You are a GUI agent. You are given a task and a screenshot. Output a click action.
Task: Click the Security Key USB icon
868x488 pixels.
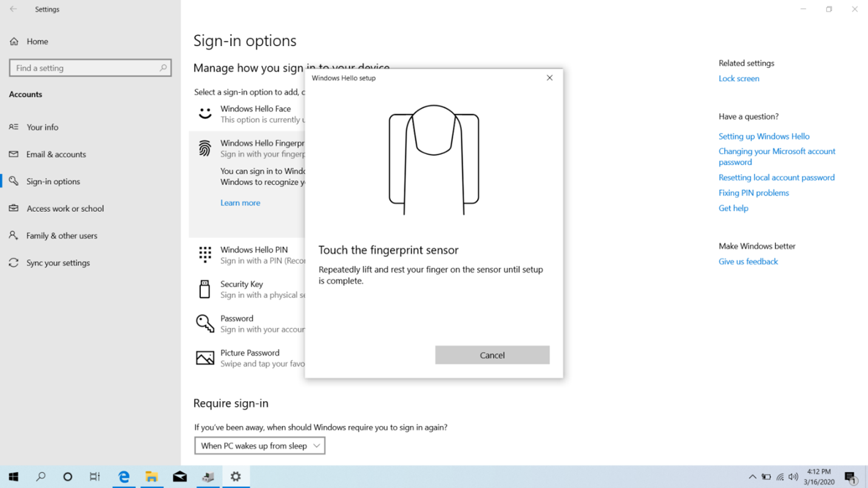205,289
